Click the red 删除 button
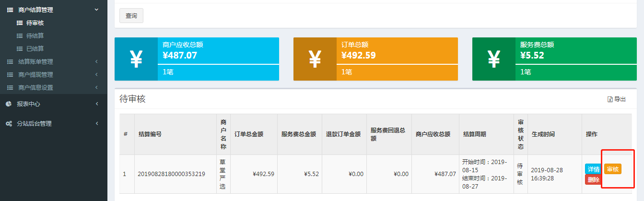Viewport: 644px width, 201px height. pos(594,180)
